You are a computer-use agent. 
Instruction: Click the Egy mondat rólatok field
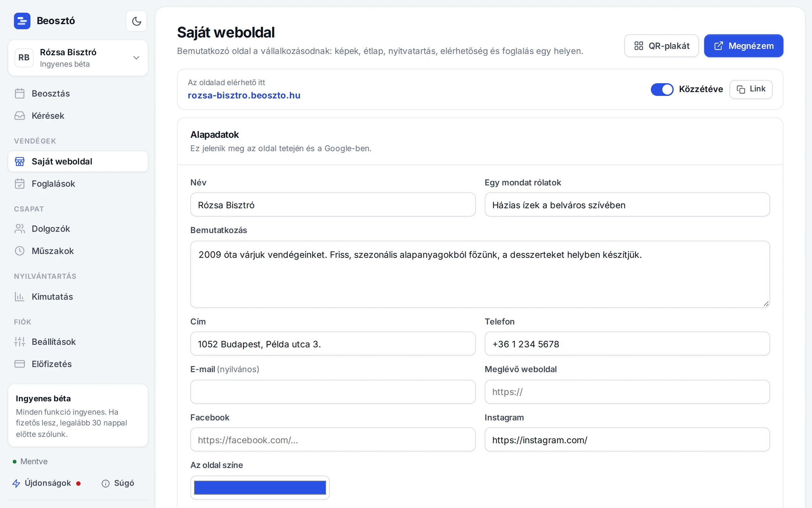(x=627, y=204)
